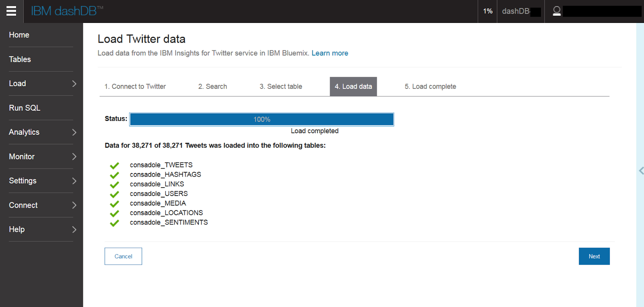Screen dimensions: 644x307
Task: Click checkmark beside consadole_TWEETS
Action: (x=115, y=165)
